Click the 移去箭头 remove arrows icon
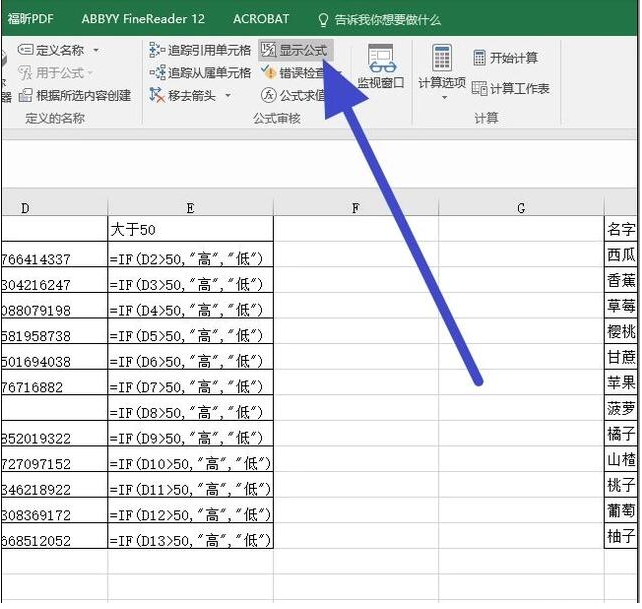This screenshot has width=642, height=609. (157, 95)
